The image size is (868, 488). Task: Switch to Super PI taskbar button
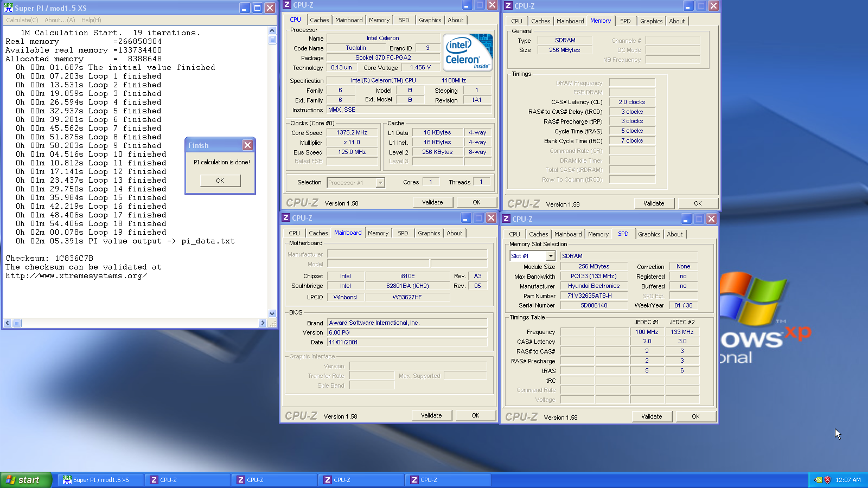[x=101, y=480]
